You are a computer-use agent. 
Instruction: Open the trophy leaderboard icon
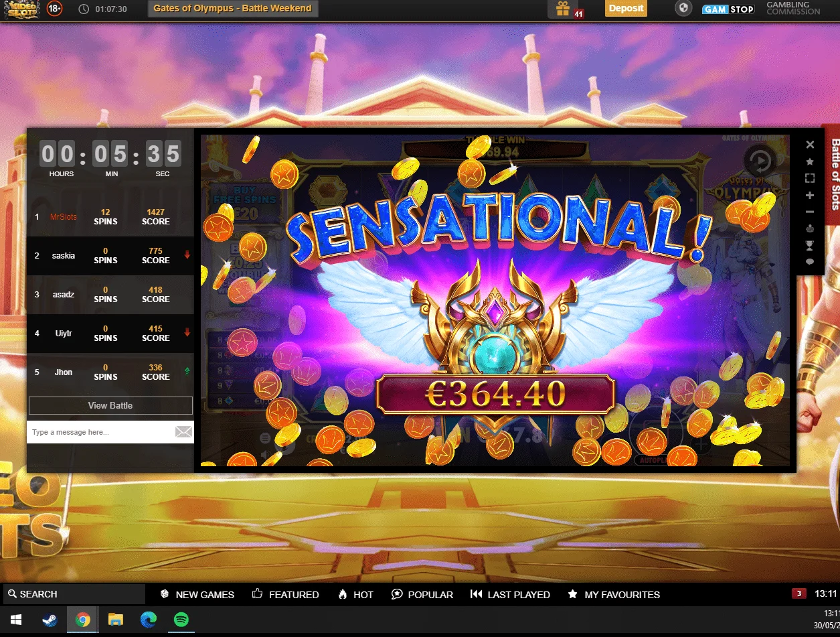(810, 245)
